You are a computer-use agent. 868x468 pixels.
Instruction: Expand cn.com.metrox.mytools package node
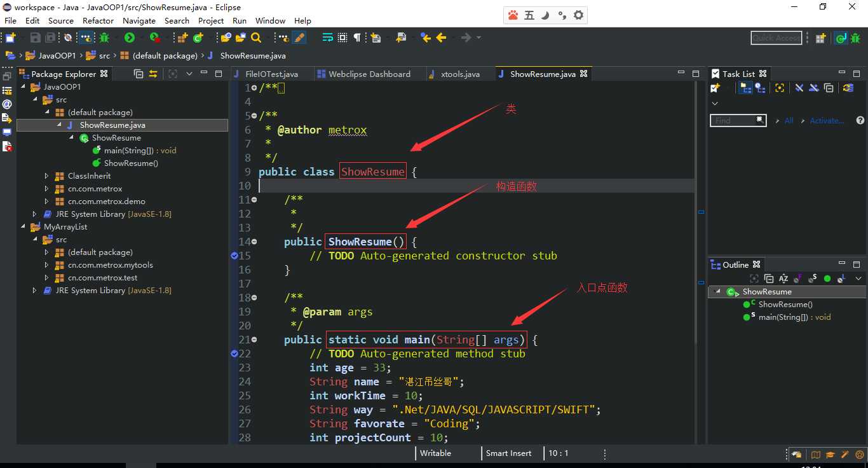[47, 265]
